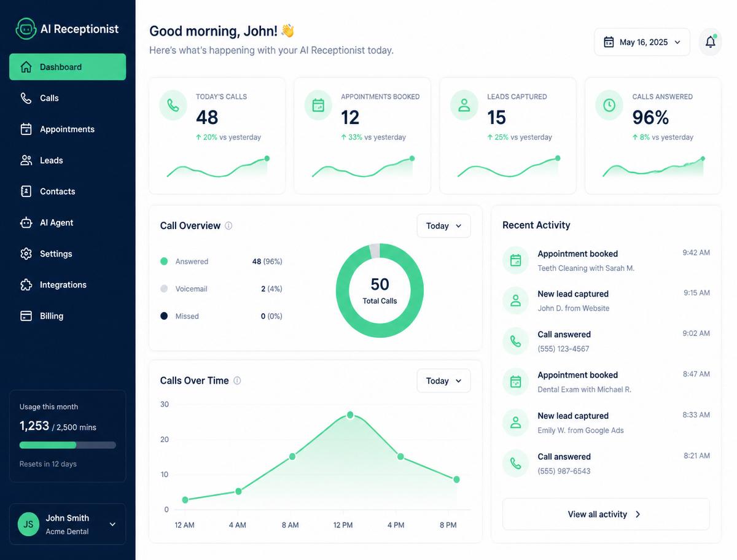Click the Teeth Cleaning with Sarah M. text
Viewport: 737px width, 560px height.
coord(586,268)
